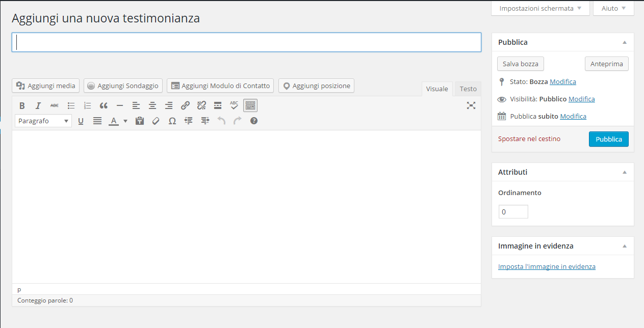Click the Ordinamento number field
This screenshot has width=644, height=328.
point(513,212)
